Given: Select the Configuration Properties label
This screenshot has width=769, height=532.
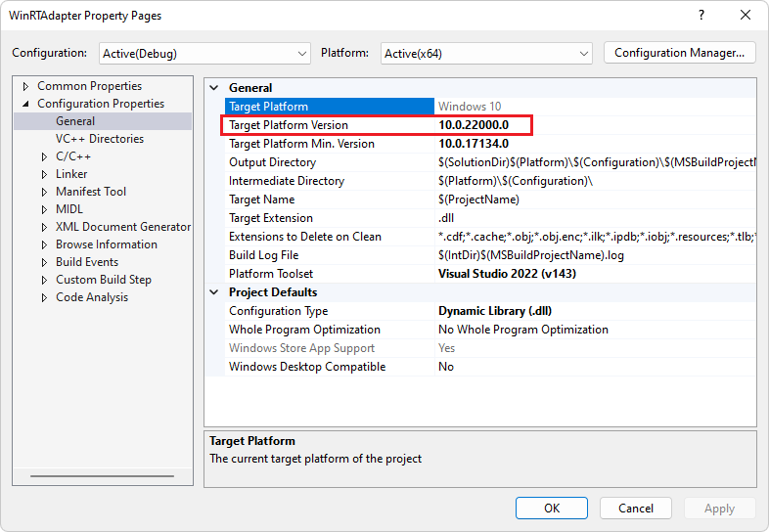Looking at the screenshot, I should click(x=101, y=104).
